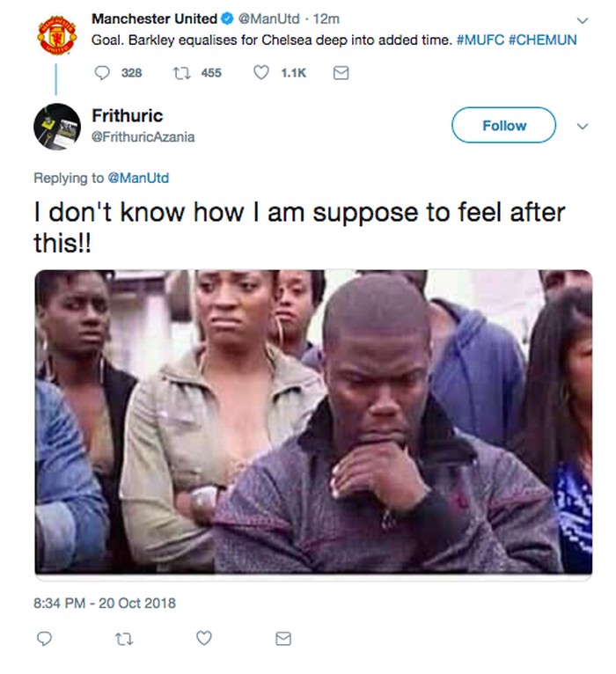
Task: Click the @ManUtd mention in Replying to
Action: click(138, 178)
